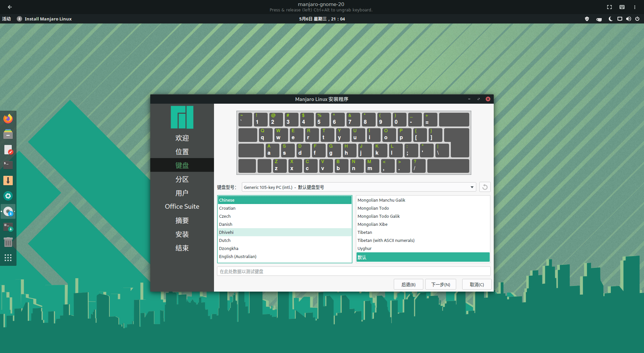644x353 pixels.
Task: Select Office Suite step in sidebar
Action: [182, 207]
